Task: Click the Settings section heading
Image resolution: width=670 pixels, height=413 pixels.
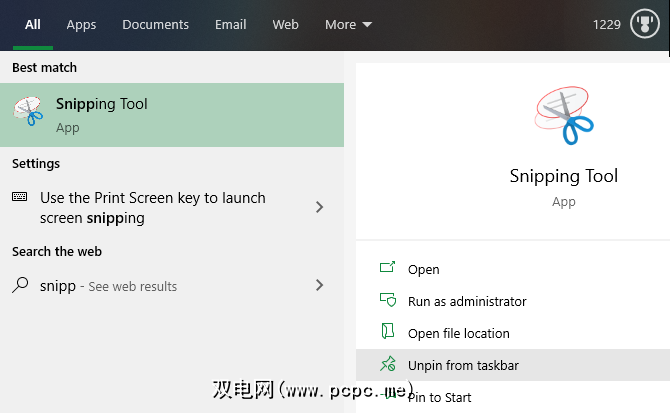Action: click(x=36, y=164)
